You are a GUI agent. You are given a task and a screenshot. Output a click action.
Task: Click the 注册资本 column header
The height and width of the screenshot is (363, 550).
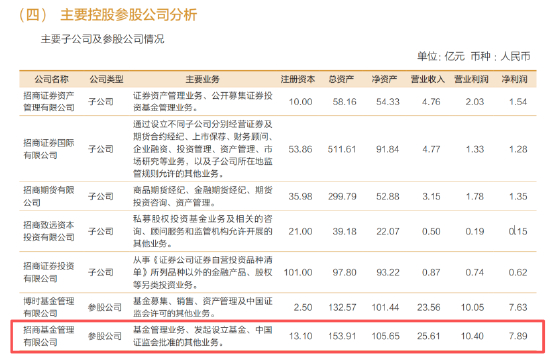pyautogui.click(x=297, y=79)
